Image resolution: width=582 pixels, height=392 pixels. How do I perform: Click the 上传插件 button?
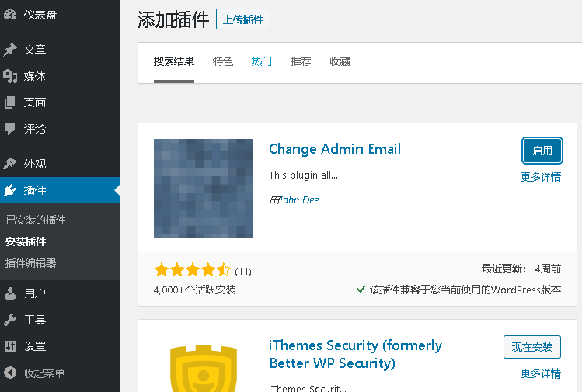[243, 19]
